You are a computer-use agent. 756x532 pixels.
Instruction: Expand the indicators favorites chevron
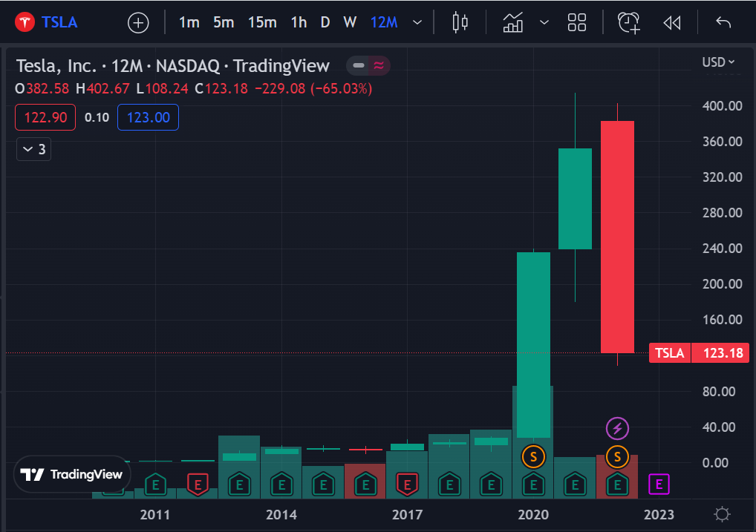544,22
